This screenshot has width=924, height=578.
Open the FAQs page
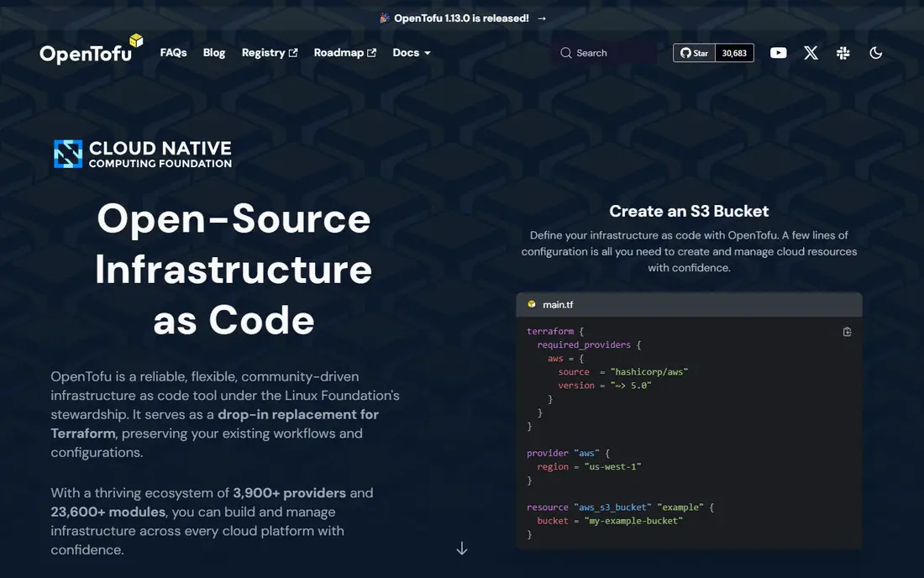[x=173, y=53]
